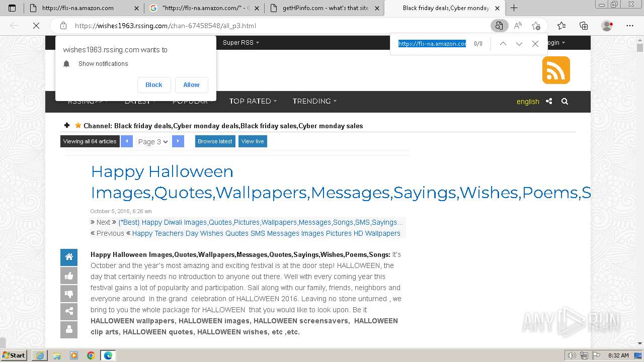644x362 pixels.
Task: View site information lock icon
Action: [63, 26]
